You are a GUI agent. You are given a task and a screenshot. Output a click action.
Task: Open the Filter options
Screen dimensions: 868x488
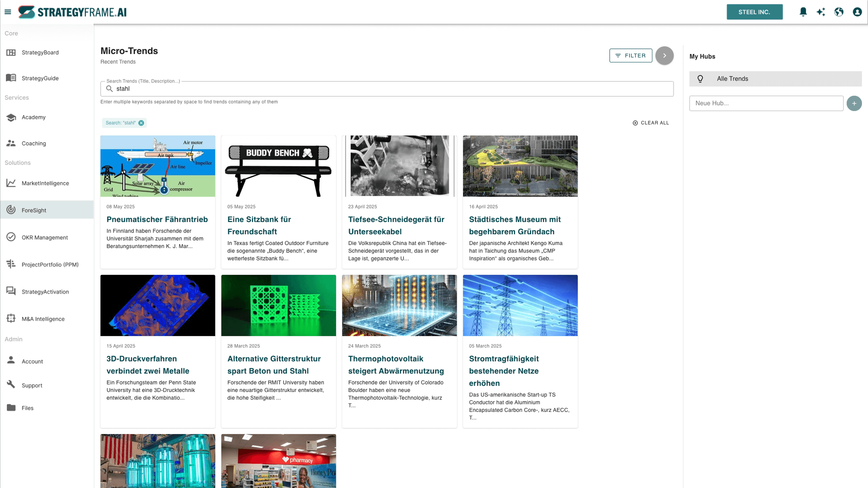coord(630,55)
